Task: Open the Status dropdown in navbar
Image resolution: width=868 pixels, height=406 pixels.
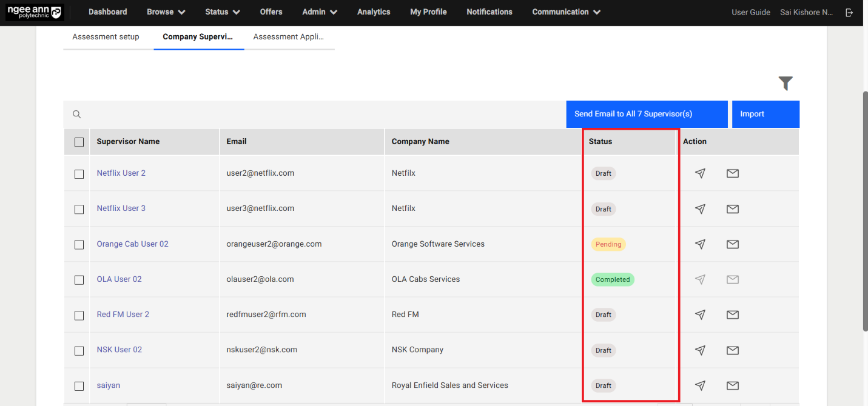Action: click(222, 12)
